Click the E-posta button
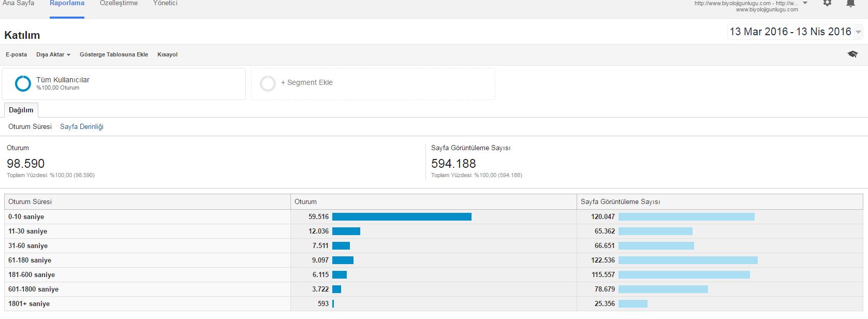Image resolution: width=868 pixels, height=319 pixels. 16,54
